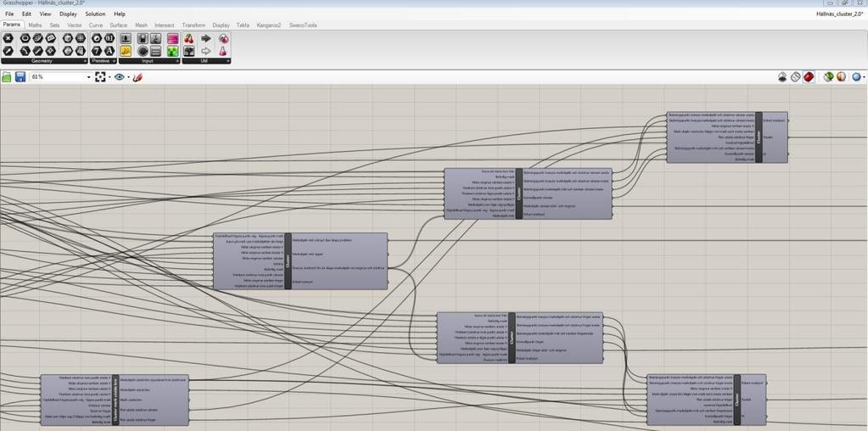Select the Point parameter X hexagon icon
Image resolution: width=868 pixels, height=431 pixels.
click(8, 38)
